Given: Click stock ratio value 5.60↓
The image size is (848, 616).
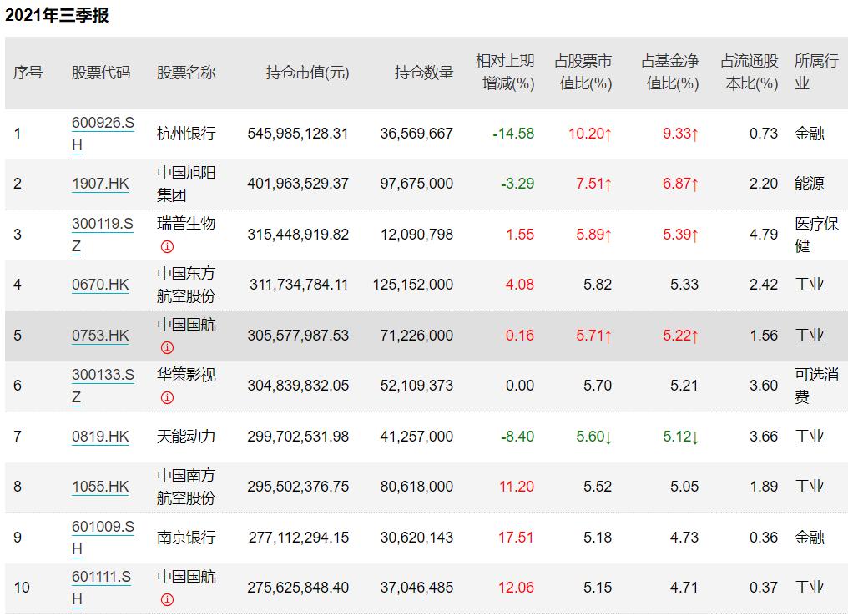Looking at the screenshot, I should [x=593, y=437].
